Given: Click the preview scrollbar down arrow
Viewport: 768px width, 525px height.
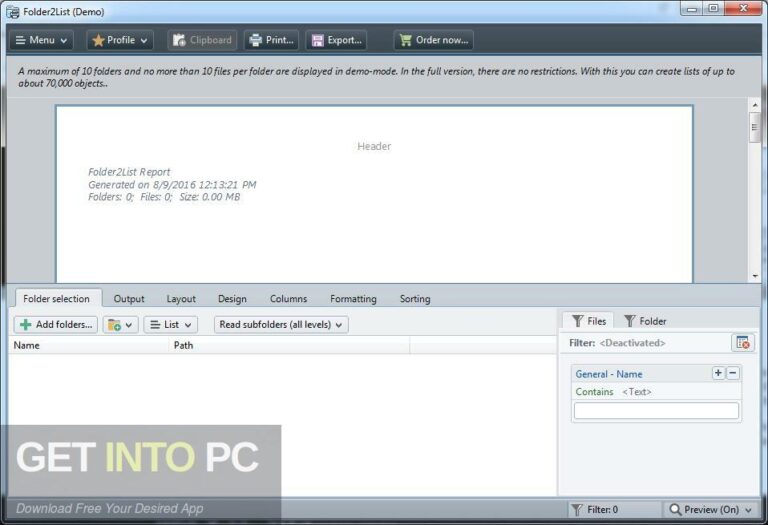Looking at the screenshot, I should click(755, 276).
